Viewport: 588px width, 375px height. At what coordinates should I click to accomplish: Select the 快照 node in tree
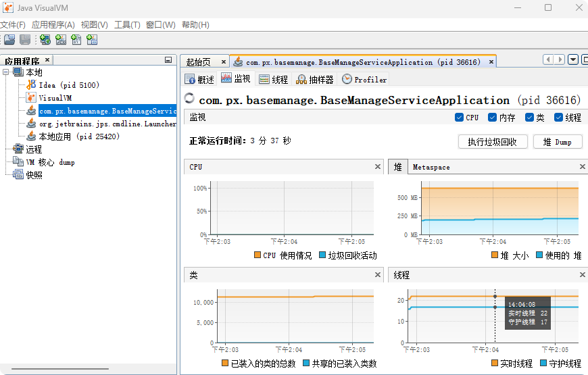click(x=34, y=175)
